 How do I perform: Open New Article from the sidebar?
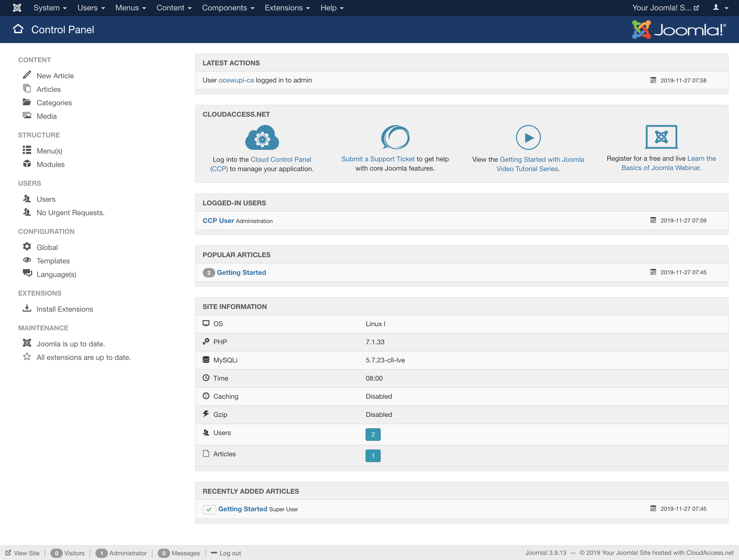pyautogui.click(x=55, y=76)
